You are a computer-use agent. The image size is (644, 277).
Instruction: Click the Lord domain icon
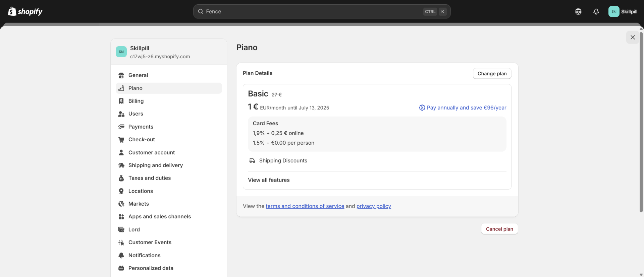point(121,229)
